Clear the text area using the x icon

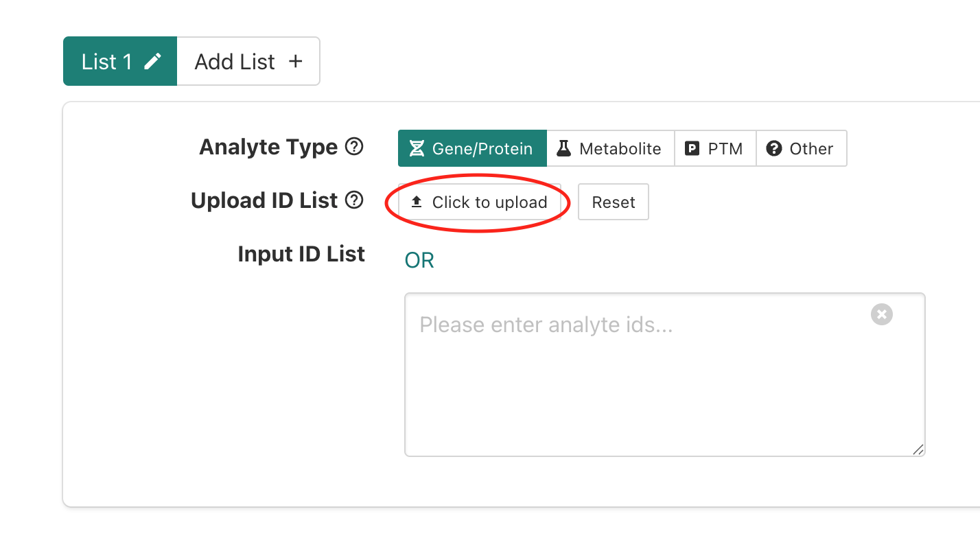[x=881, y=314]
